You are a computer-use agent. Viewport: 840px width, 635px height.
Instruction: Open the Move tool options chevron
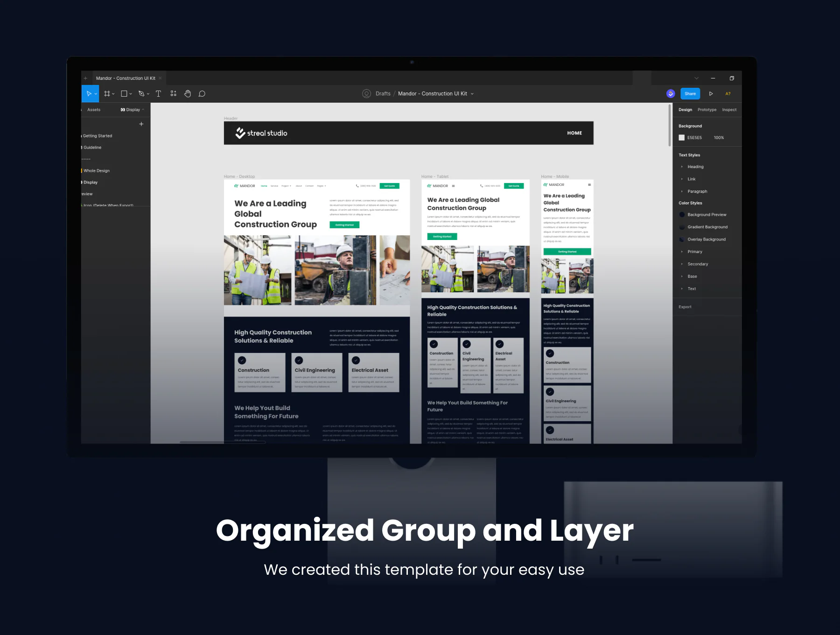coord(96,94)
